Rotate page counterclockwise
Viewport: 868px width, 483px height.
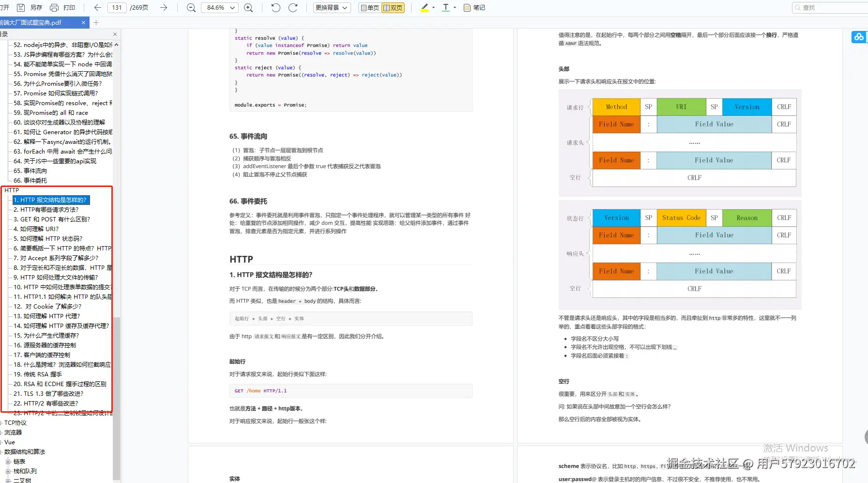(275, 8)
